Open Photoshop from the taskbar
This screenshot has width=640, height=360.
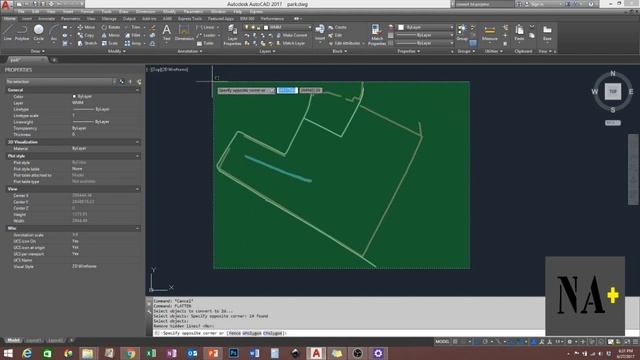[x=234, y=353]
